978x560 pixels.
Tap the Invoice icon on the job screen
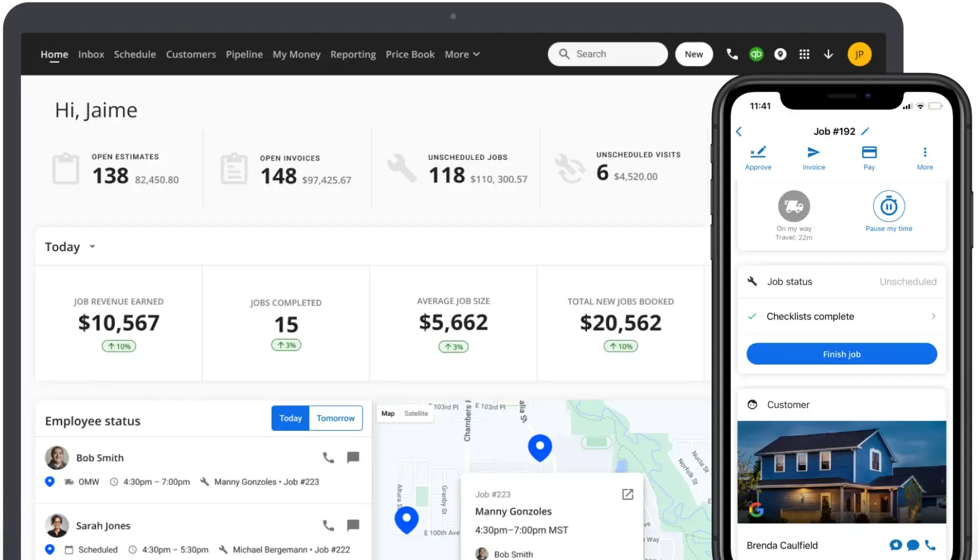[x=814, y=157]
